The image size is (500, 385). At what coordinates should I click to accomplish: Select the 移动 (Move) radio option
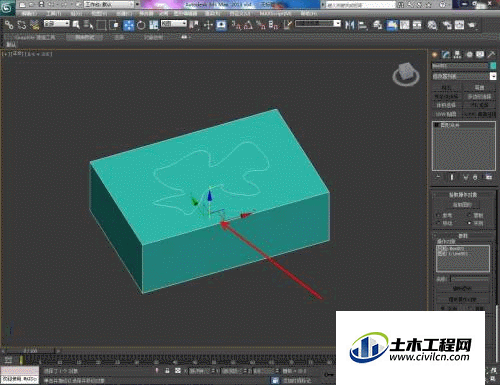pyautogui.click(x=445, y=223)
